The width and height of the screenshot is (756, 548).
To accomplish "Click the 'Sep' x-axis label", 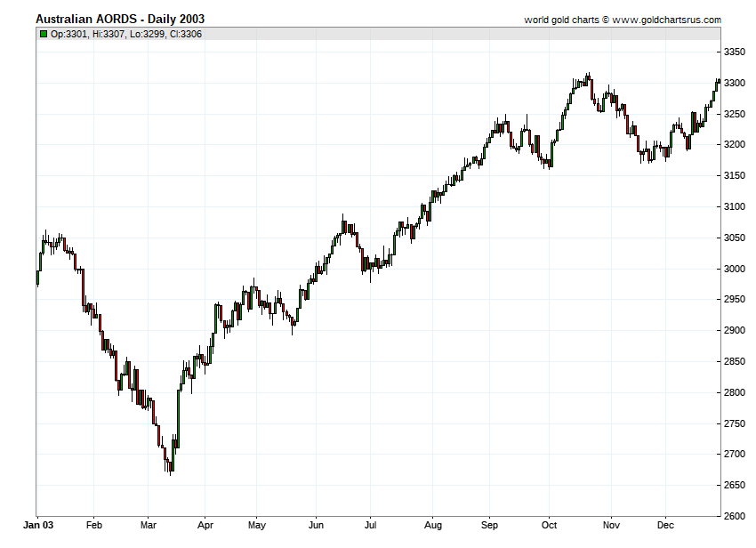I will tap(489, 526).
